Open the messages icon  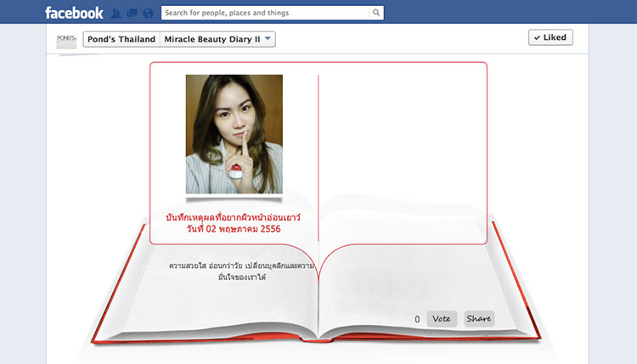[132, 14]
